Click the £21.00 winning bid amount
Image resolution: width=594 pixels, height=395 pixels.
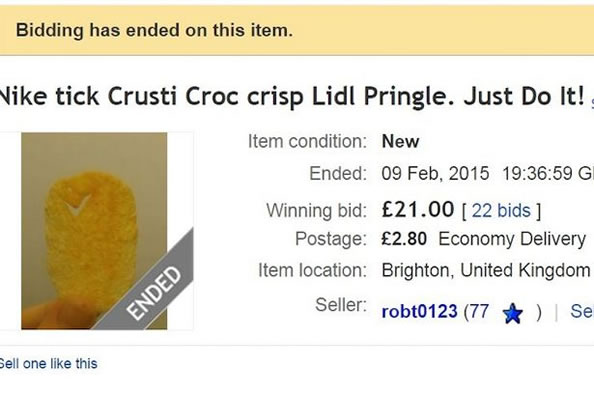(x=418, y=209)
